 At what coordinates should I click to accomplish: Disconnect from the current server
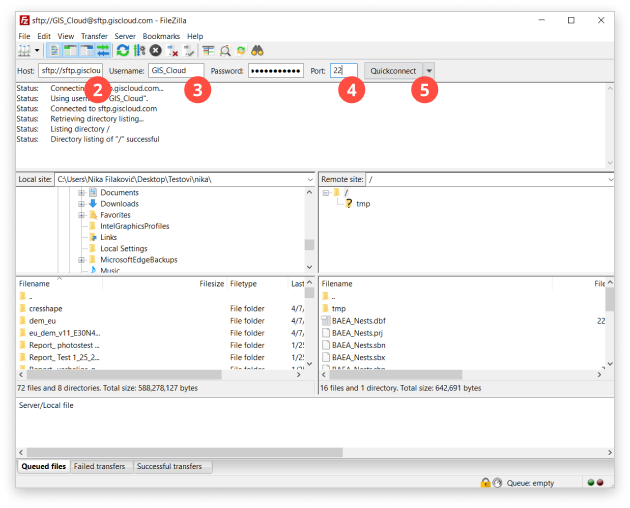click(172, 51)
